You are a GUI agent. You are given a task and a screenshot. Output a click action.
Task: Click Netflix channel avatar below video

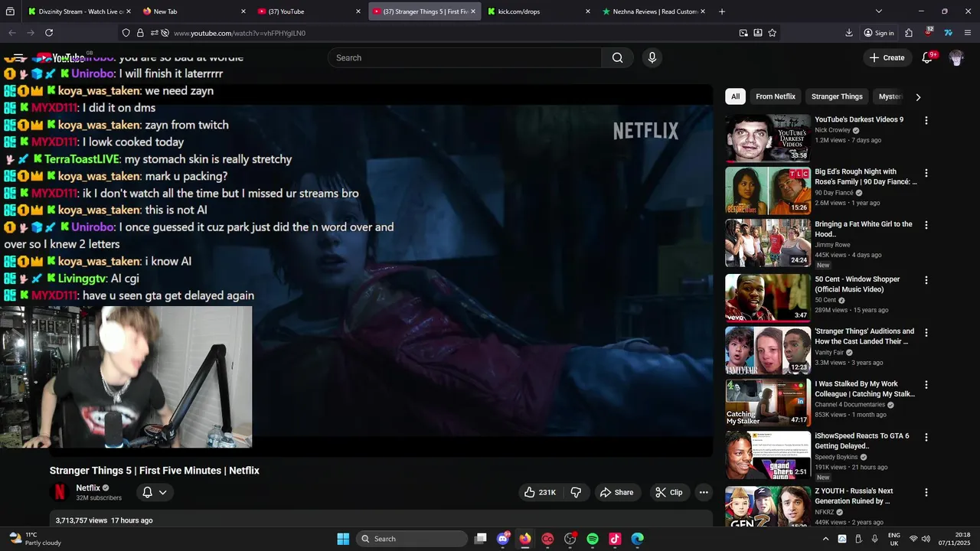tap(60, 492)
